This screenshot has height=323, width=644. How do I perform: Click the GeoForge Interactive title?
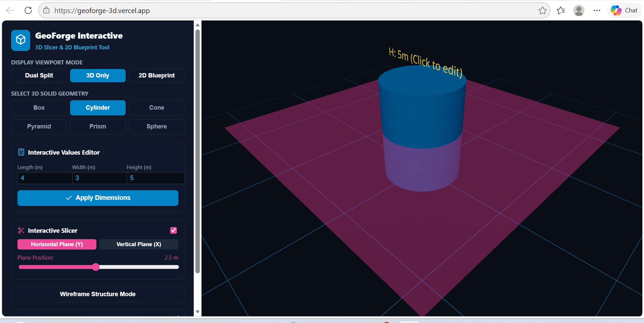click(x=79, y=36)
